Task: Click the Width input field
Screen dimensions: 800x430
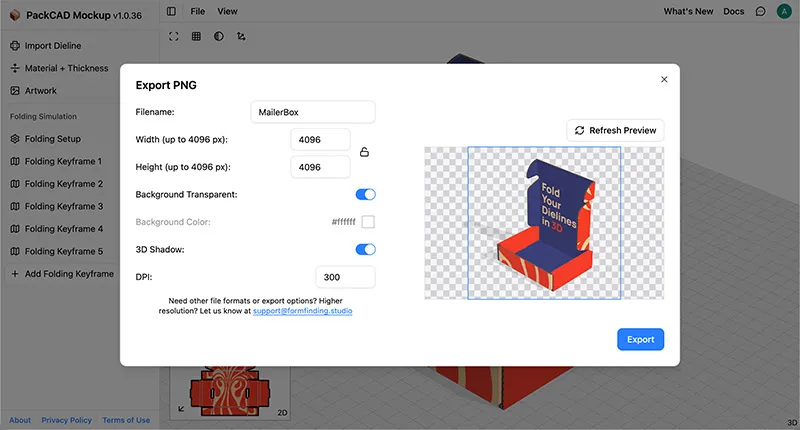Action: pos(320,140)
